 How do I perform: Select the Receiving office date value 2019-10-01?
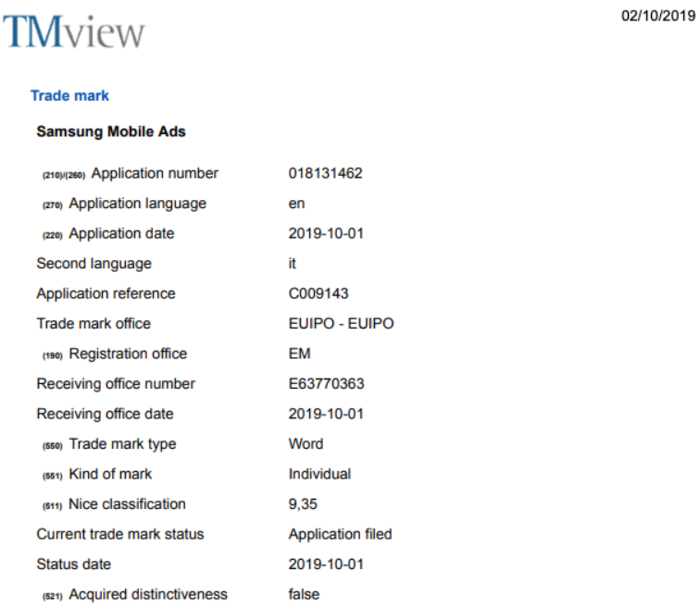point(326,414)
